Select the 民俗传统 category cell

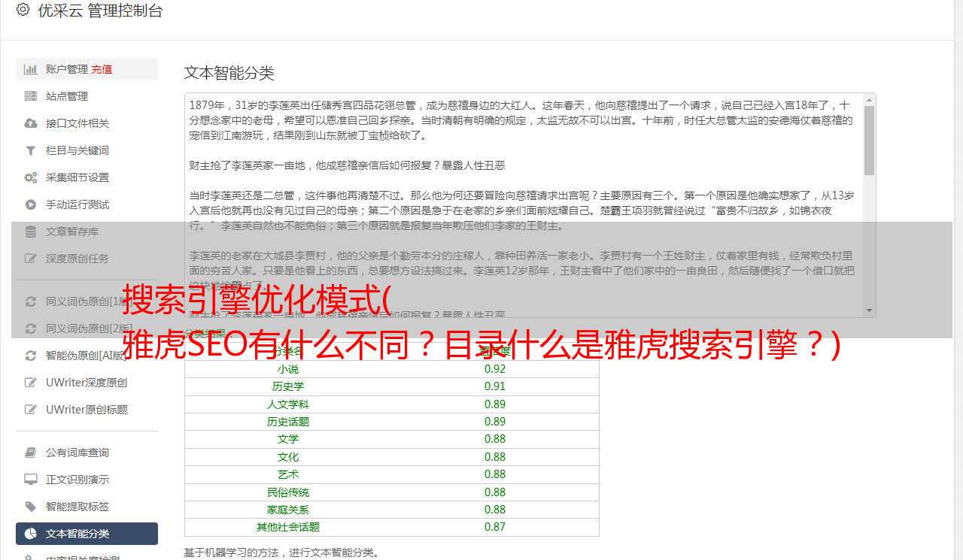point(288,492)
